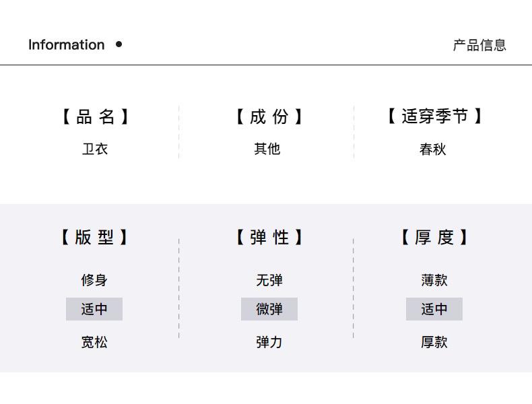Click the Information heading text
Image resolution: width=532 pixels, height=404 pixels.
click(66, 45)
